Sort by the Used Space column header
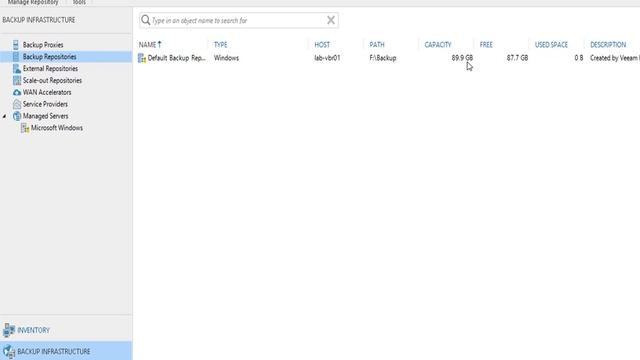Viewport: 640px width, 360px height. click(551, 44)
